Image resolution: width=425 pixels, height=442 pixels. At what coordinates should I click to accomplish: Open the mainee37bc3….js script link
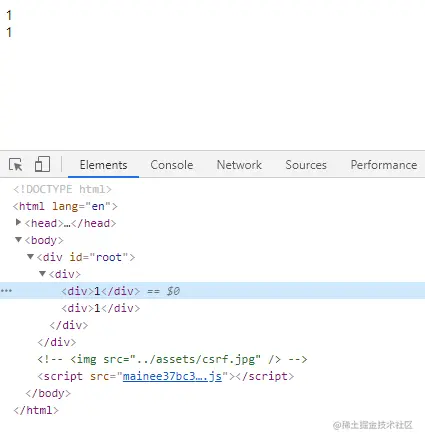coord(172,376)
